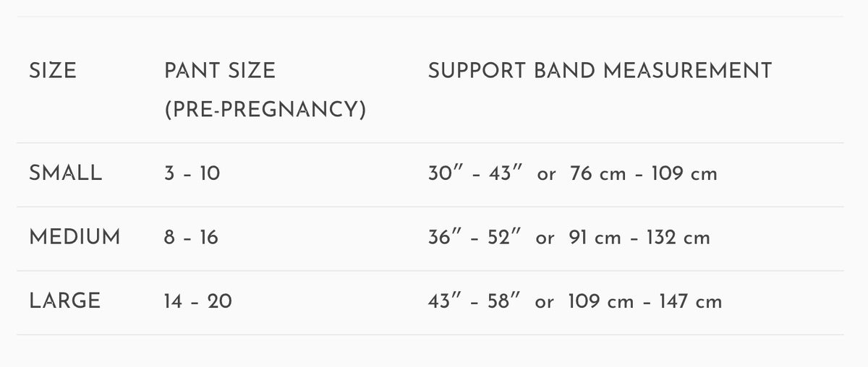Screen dimensions: 868x367
Task: Click the word "or" in the SMALL row
Action: click(547, 174)
